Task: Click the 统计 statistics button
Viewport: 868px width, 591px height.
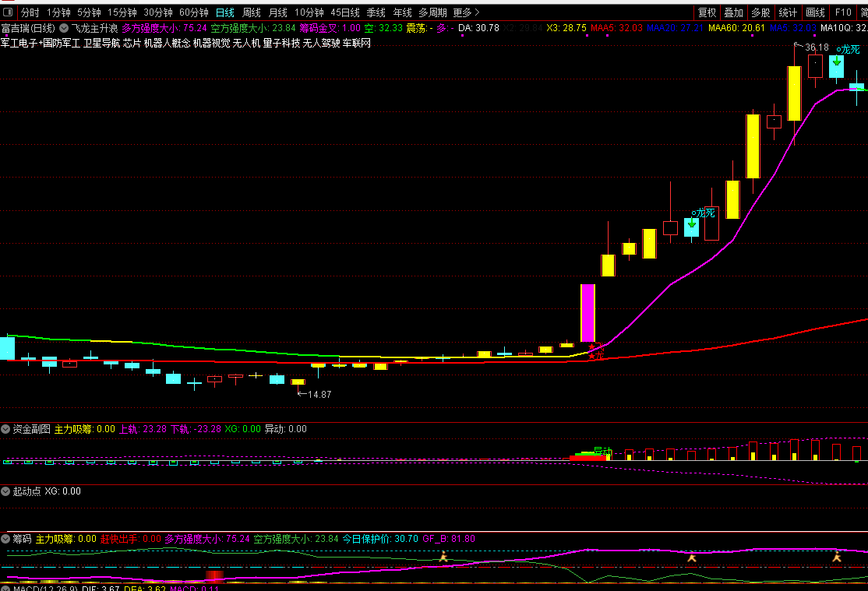Action: pos(788,12)
